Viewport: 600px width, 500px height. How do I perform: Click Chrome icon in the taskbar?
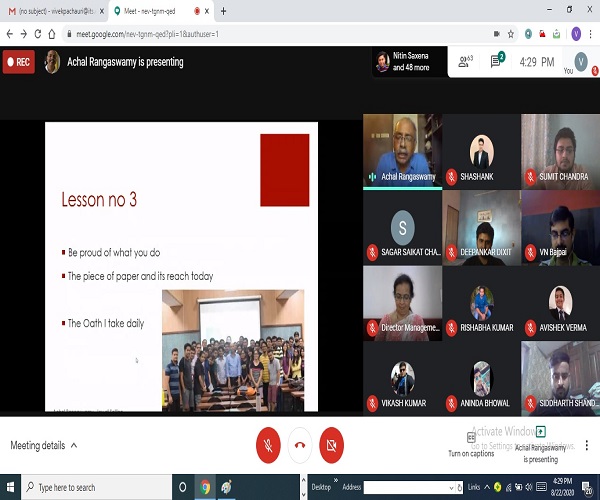[205, 487]
